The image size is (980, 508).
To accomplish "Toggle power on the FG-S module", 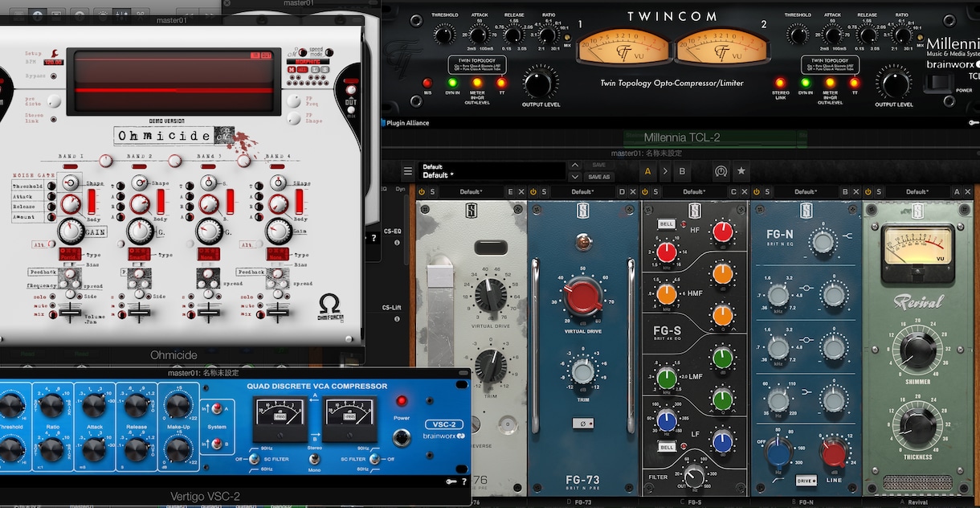I will click(644, 192).
